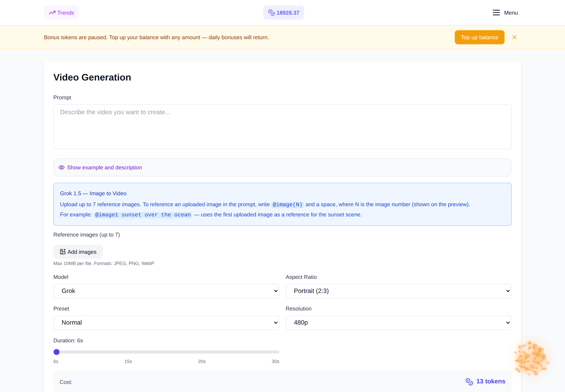
Task: Click the 15s duration label
Action: tap(128, 361)
